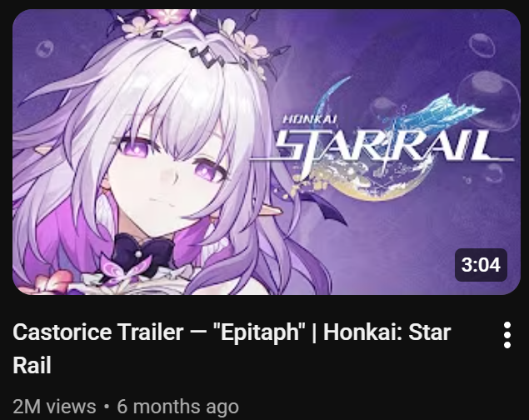Click the black bow at character's collar

(x=143, y=253)
